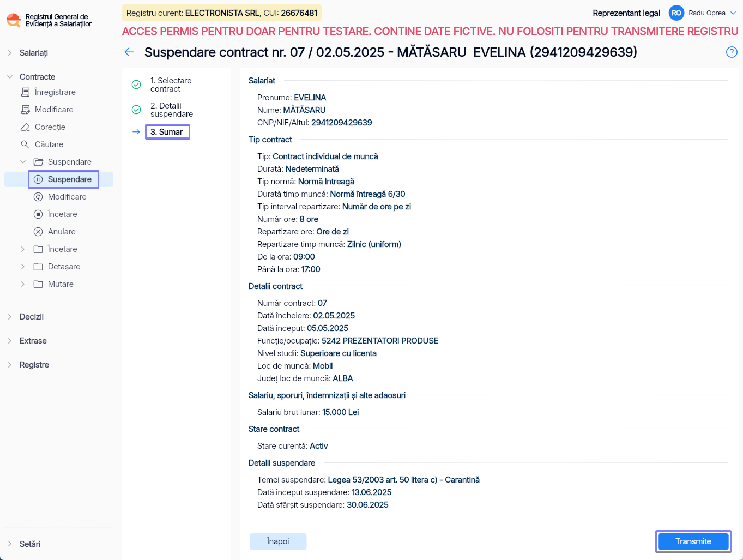Viewport: 743px width, 560px height.
Task: Click the green checkmark for Selectare contract
Action: pos(136,85)
